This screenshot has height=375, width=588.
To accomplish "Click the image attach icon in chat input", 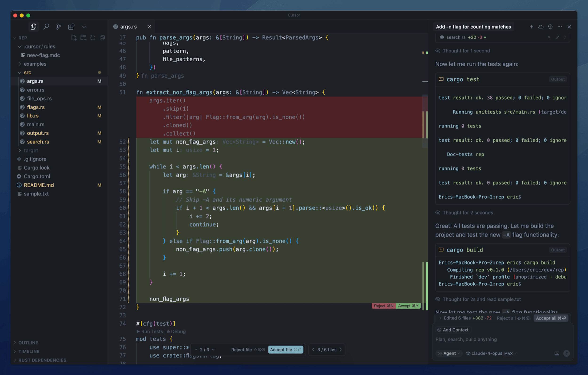I will click(x=557, y=353).
